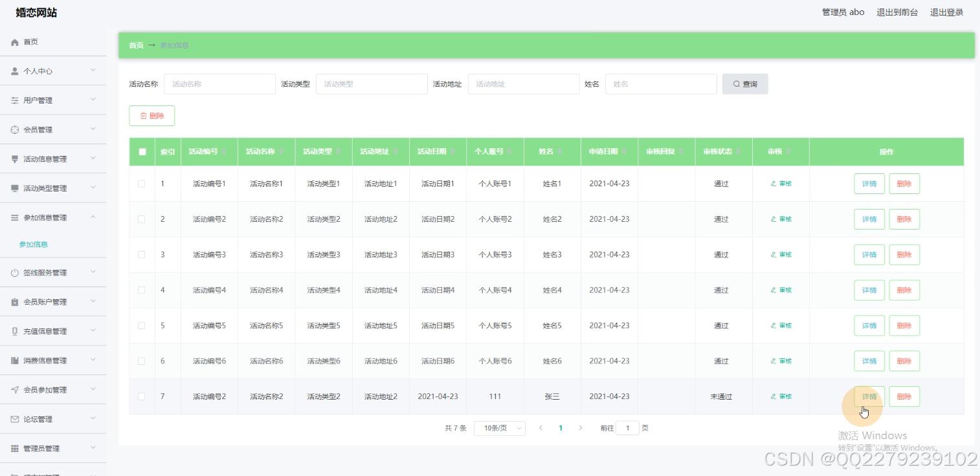Click the icon beside 充值信息管理

point(15,331)
